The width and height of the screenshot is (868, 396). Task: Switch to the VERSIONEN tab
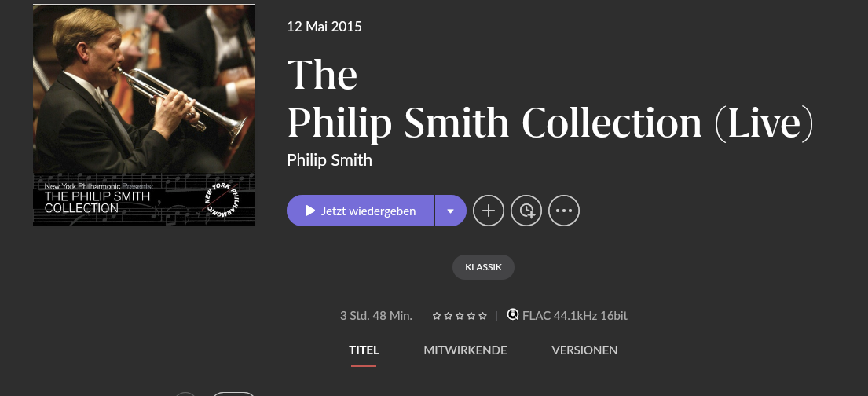(584, 350)
